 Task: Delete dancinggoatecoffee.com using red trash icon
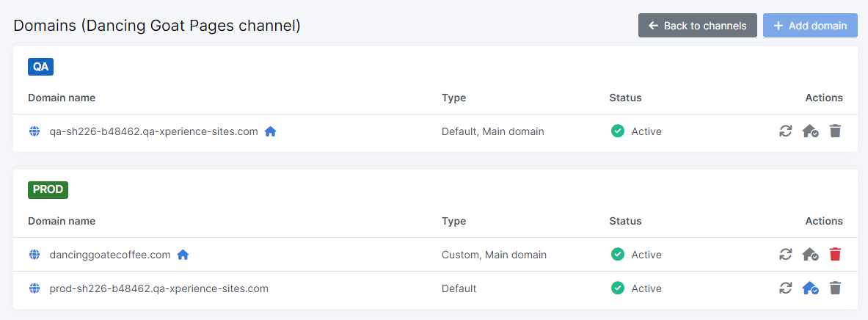point(835,255)
